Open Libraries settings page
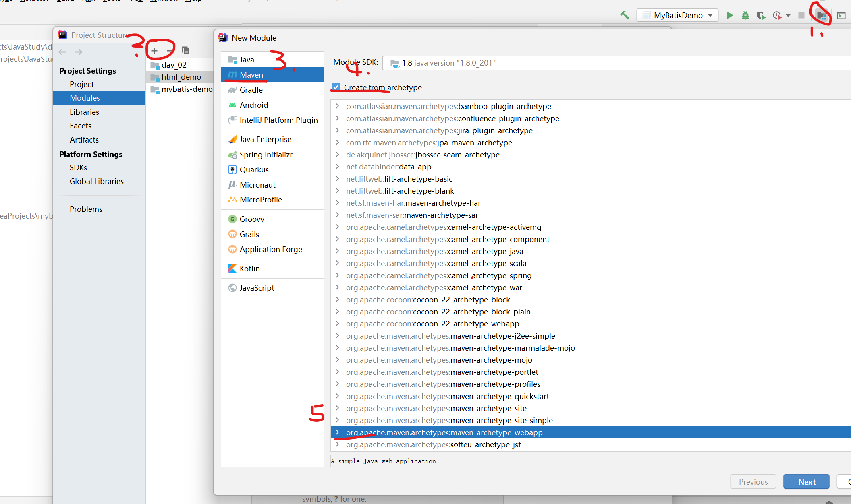Viewport: 851px width, 504px height. [x=99, y=112]
